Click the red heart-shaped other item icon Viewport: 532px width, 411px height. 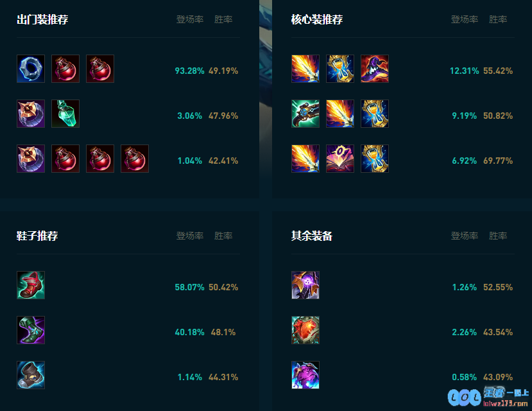point(305,330)
